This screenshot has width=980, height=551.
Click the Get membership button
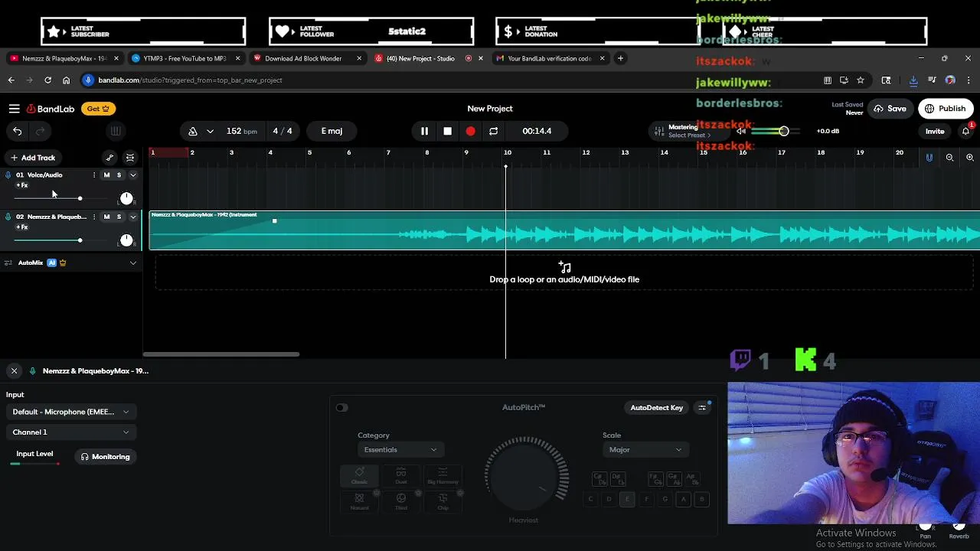[98, 109]
